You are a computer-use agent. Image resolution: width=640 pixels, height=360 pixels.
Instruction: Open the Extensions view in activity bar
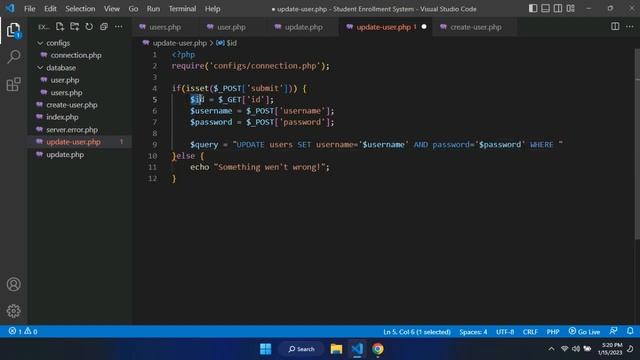click(x=13, y=84)
